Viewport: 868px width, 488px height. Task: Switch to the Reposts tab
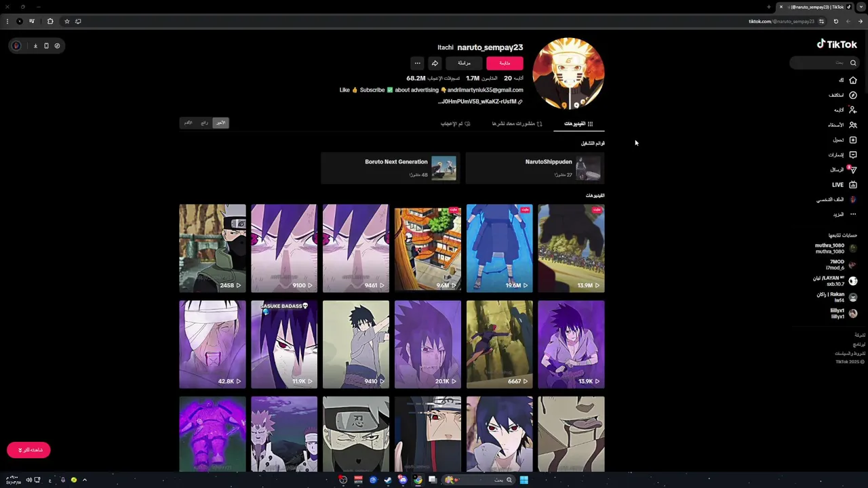pos(517,123)
